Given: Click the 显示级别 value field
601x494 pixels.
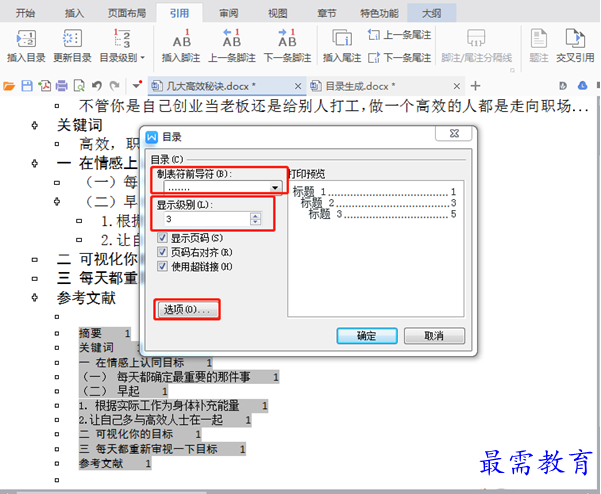Looking at the screenshot, I should 207,219.
